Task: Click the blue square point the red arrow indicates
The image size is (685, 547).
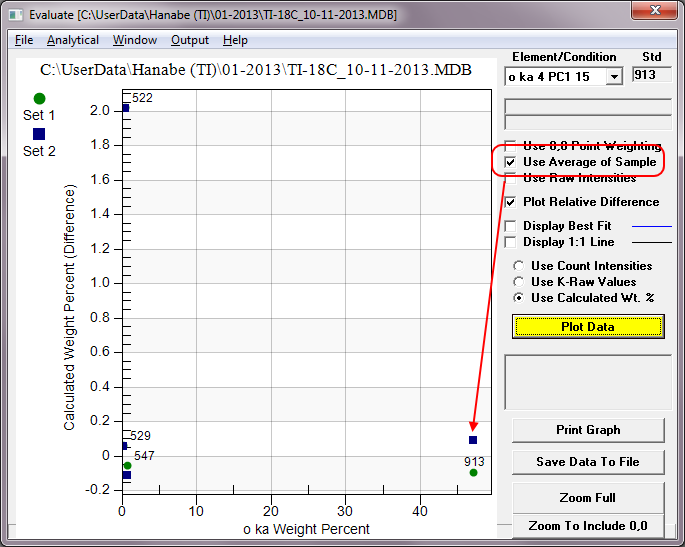Action: click(473, 440)
